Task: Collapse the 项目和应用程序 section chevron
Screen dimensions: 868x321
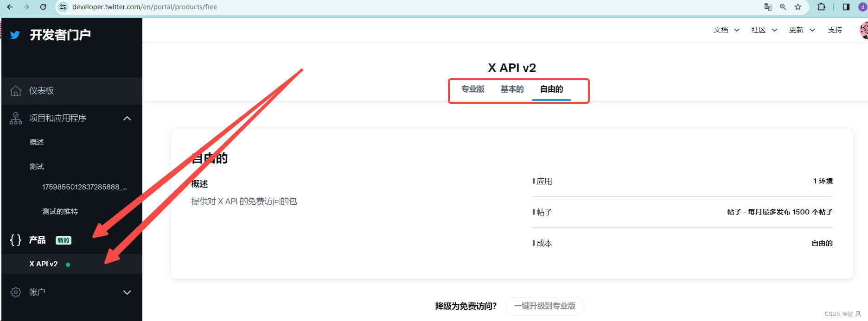Action: pos(127,119)
